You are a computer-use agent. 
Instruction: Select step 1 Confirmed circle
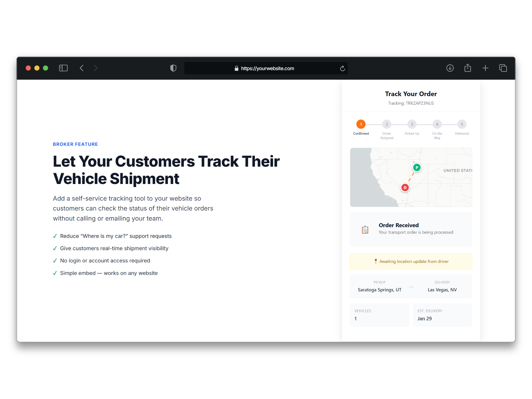pyautogui.click(x=361, y=124)
